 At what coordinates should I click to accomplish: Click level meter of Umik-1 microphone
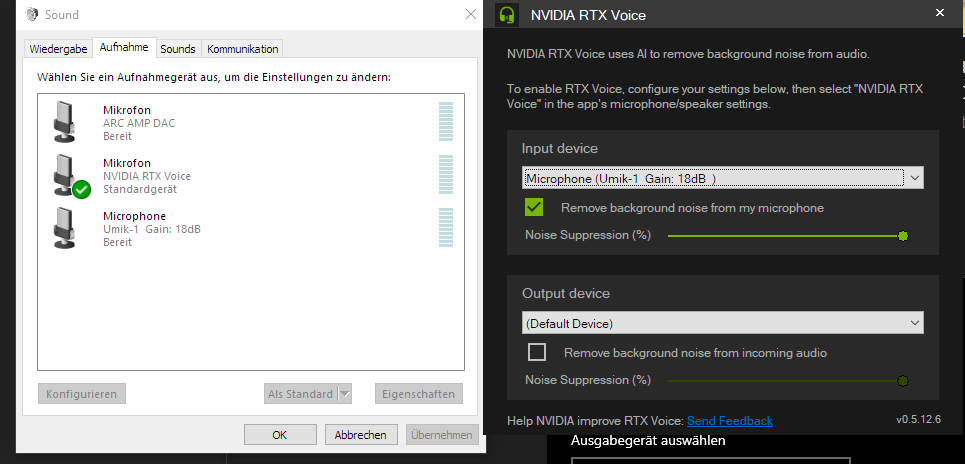[446, 228]
